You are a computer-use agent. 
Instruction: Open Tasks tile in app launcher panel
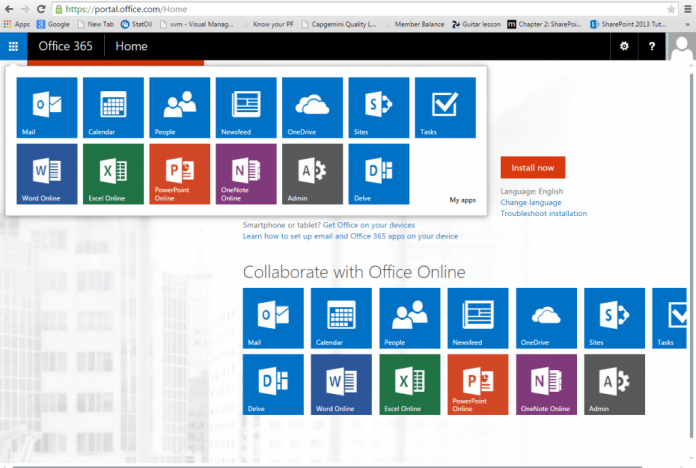[445, 107]
